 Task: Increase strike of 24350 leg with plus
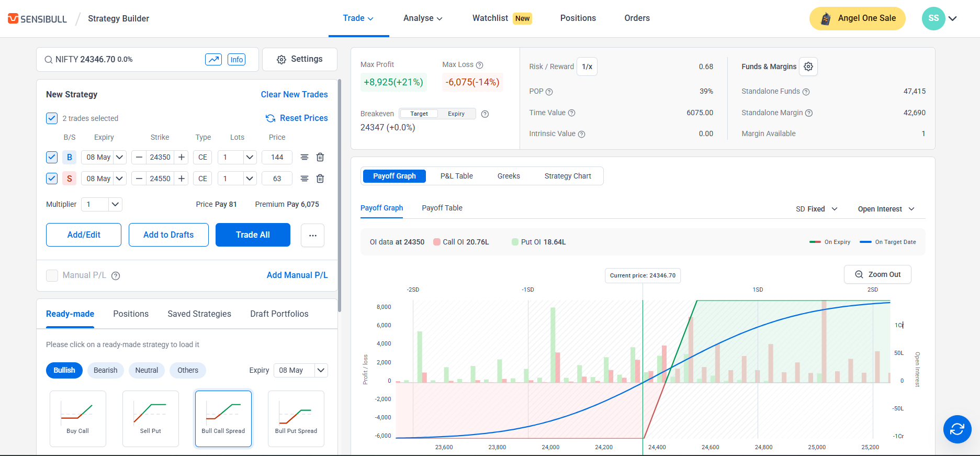[182, 157]
